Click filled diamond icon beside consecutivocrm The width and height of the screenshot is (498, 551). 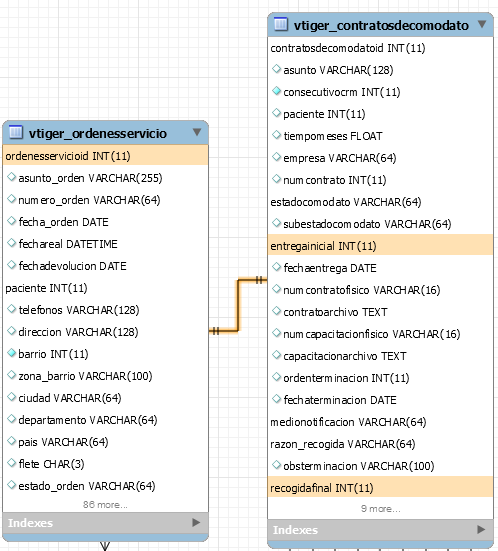pyautogui.click(x=277, y=91)
